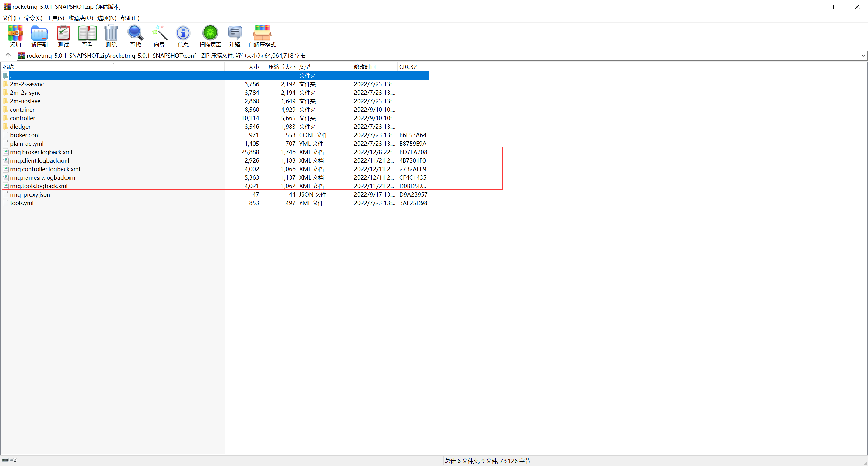Click the Test (测试) archive icon

click(63, 36)
